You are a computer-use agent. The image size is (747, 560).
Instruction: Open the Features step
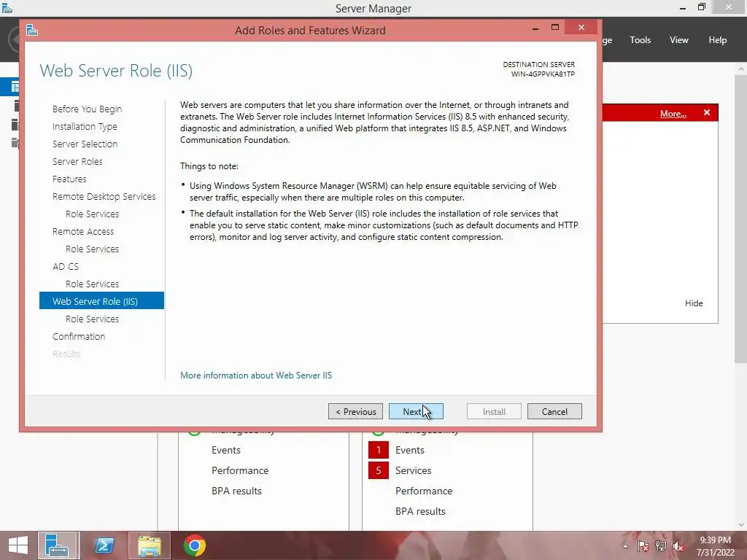pos(69,179)
